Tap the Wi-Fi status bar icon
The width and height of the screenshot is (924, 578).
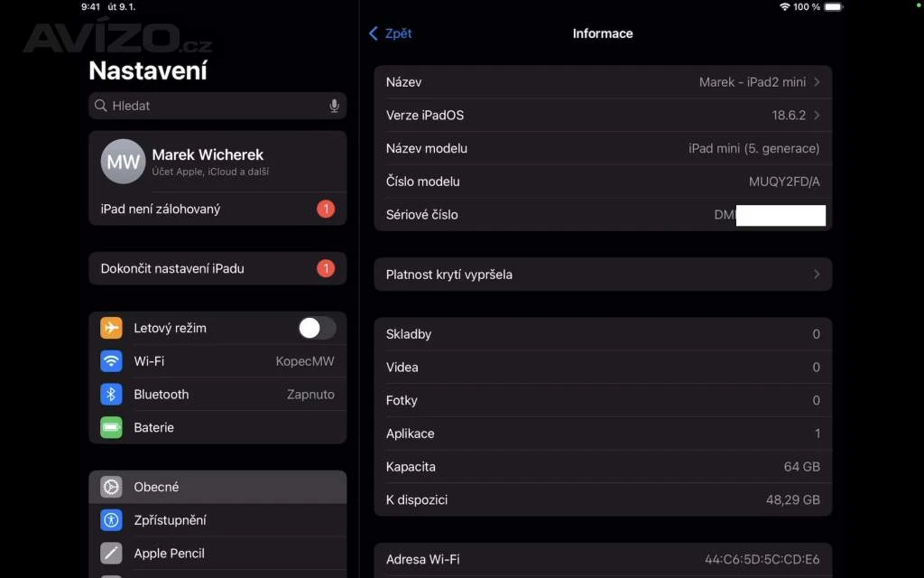point(784,7)
